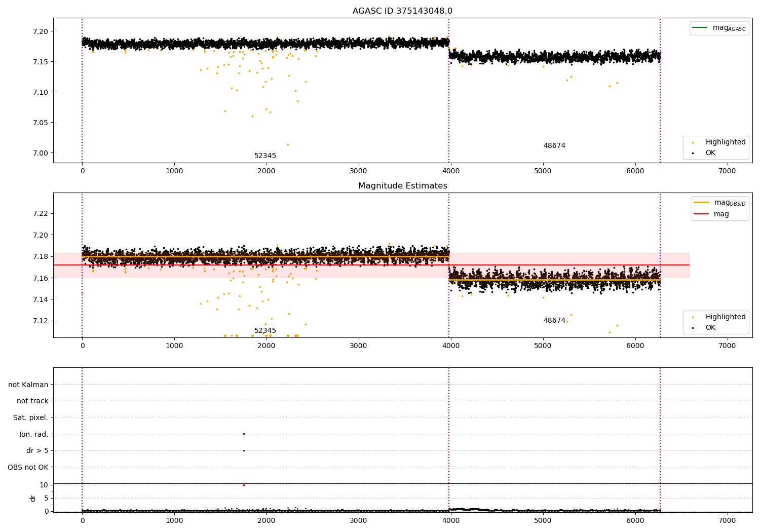760x532 pixels.
Task: Click the data marker on the Ion. rad. row
Action: [244, 434]
